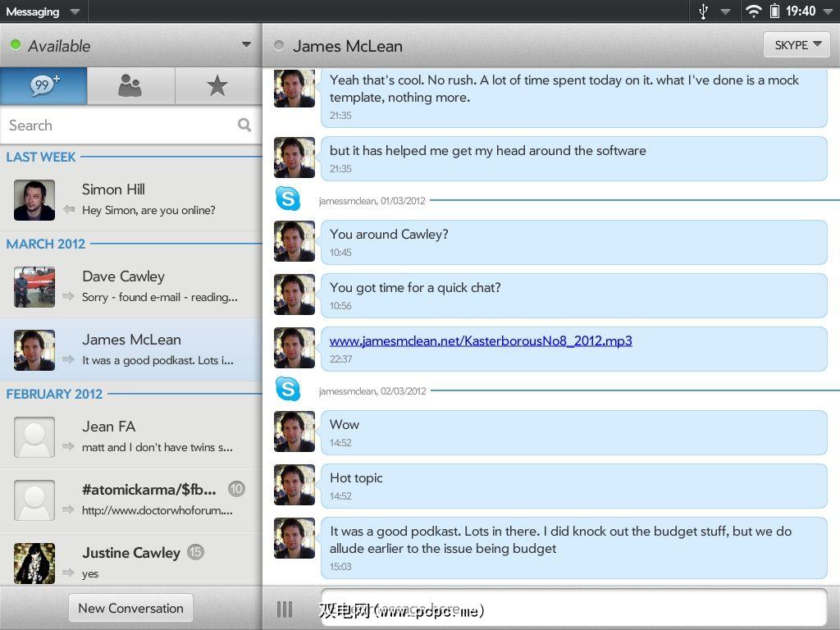The height and width of the screenshot is (630, 840).
Task: Expand the system menu next to clock
Action: [828, 11]
